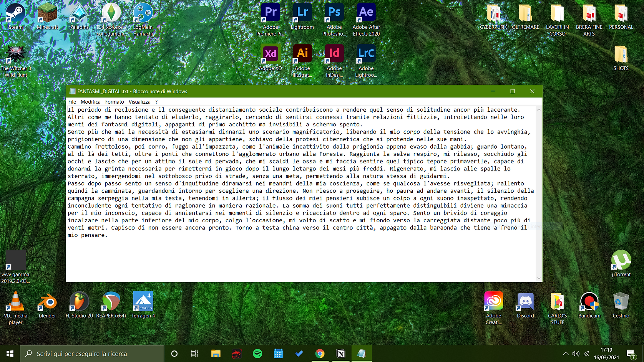
Task: Select the Minecraft desktop icon
Action: (x=47, y=17)
